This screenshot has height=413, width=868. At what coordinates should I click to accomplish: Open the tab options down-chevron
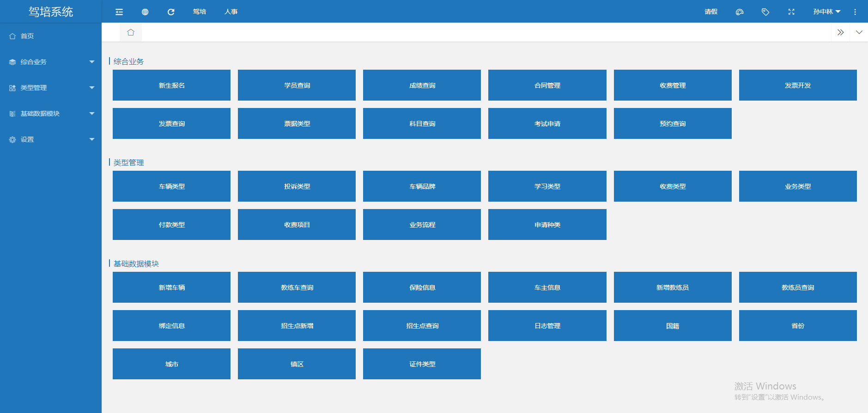[x=859, y=32]
